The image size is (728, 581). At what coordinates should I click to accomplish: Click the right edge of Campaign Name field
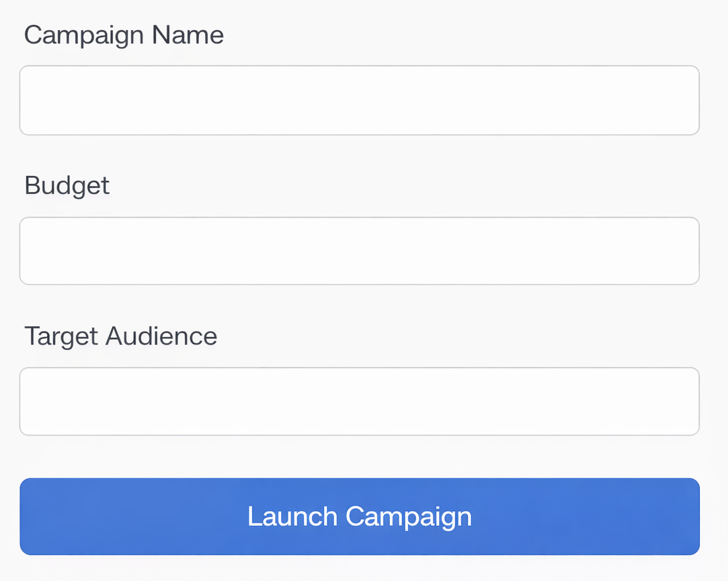[689, 100]
